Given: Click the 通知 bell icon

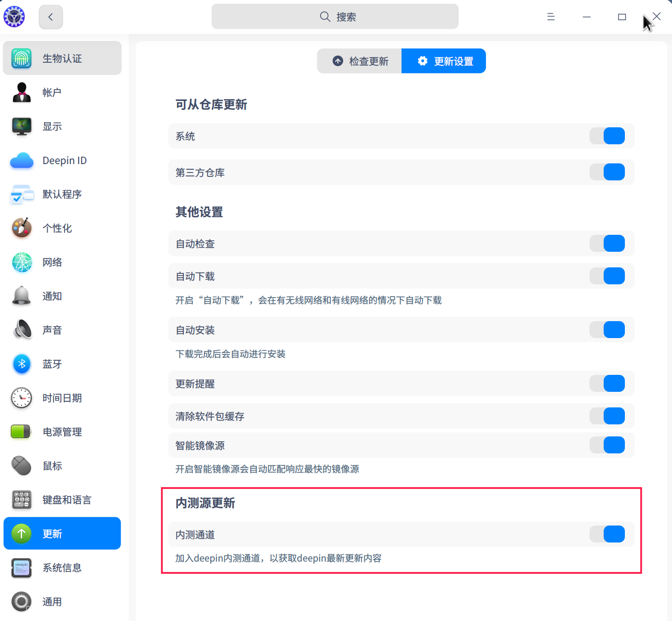Looking at the screenshot, I should 22,296.
